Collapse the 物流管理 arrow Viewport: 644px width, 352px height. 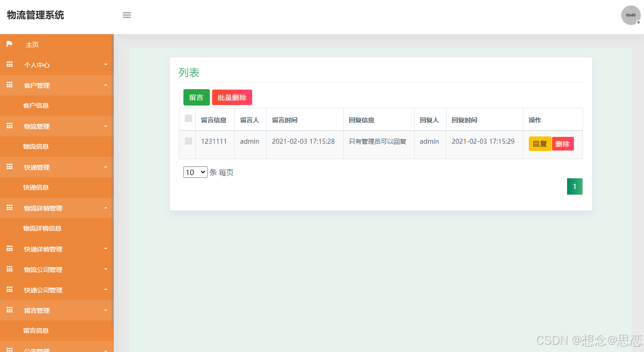[106, 126]
